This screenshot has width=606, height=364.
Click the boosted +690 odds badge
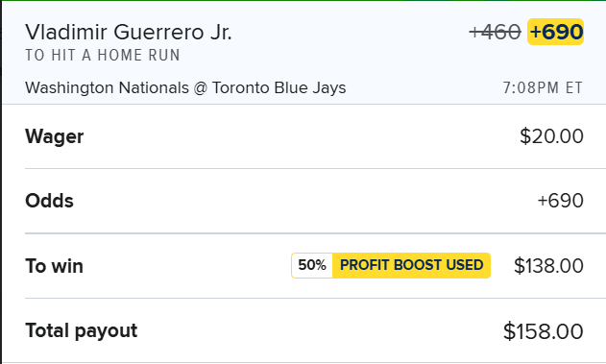[555, 32]
